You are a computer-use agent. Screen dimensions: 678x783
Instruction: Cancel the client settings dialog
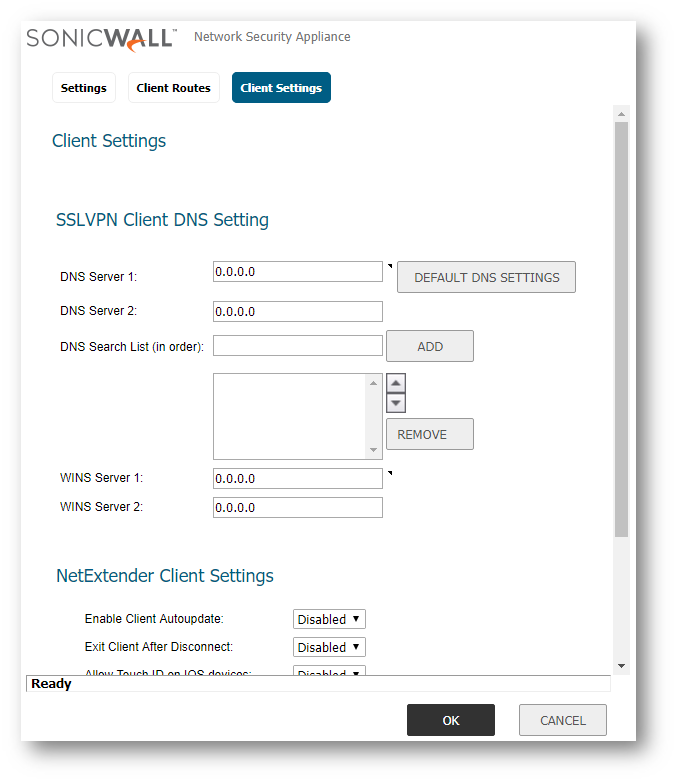[562, 720]
